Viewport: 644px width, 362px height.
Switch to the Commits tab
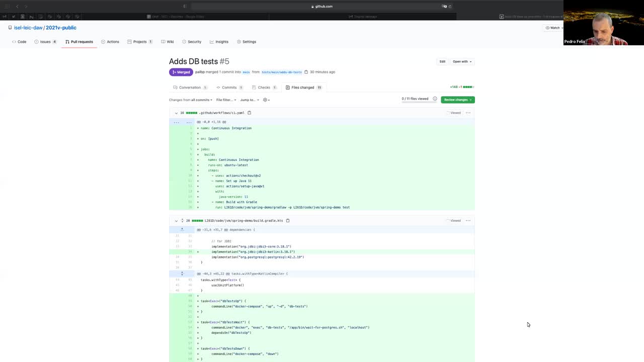[229, 87]
